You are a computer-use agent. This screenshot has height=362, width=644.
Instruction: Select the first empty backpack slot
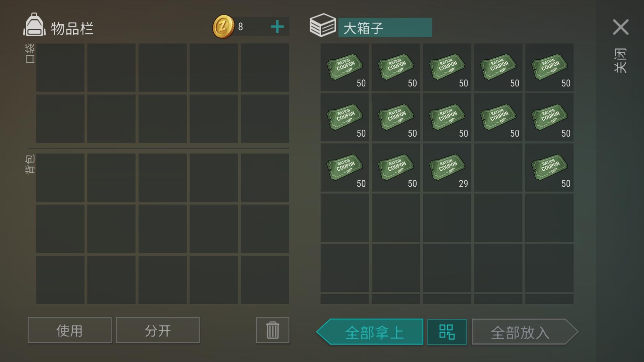[60, 178]
